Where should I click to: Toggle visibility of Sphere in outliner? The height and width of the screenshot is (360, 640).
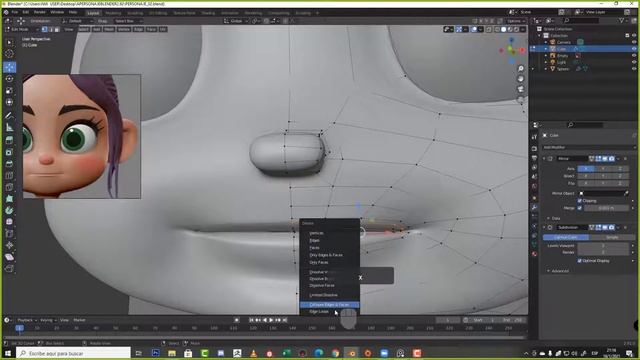pos(634,69)
